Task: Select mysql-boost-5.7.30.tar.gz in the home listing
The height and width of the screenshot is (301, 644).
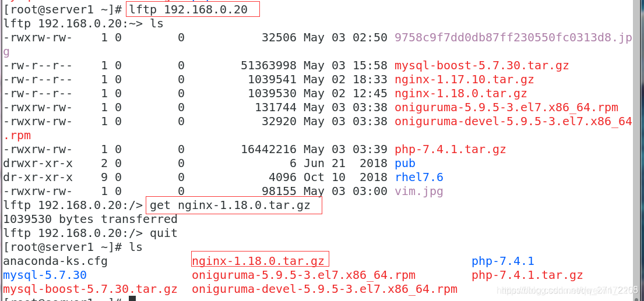Action: (x=90, y=289)
